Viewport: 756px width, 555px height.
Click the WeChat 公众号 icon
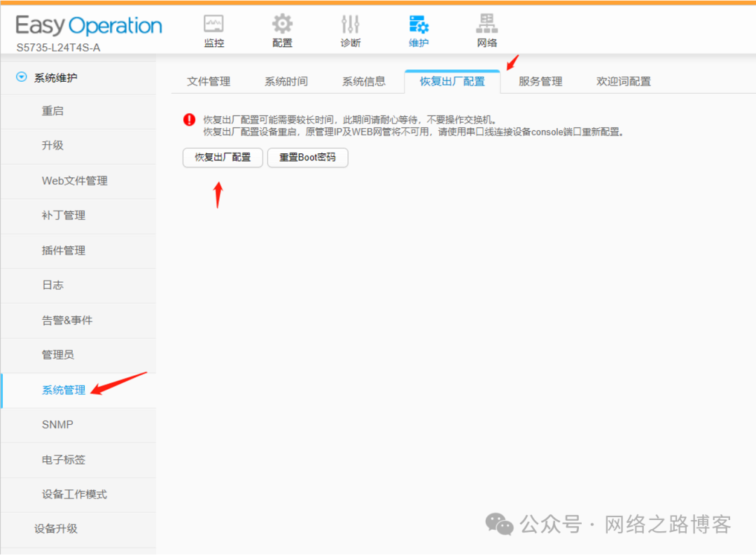click(499, 524)
